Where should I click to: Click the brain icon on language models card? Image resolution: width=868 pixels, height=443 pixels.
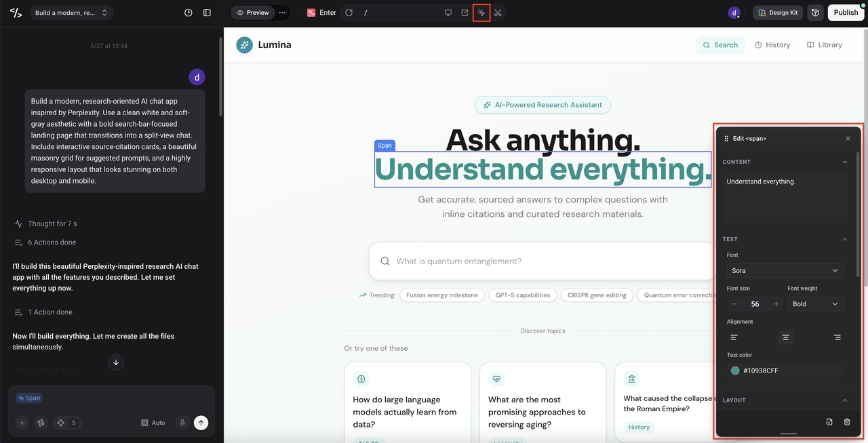pyautogui.click(x=361, y=379)
